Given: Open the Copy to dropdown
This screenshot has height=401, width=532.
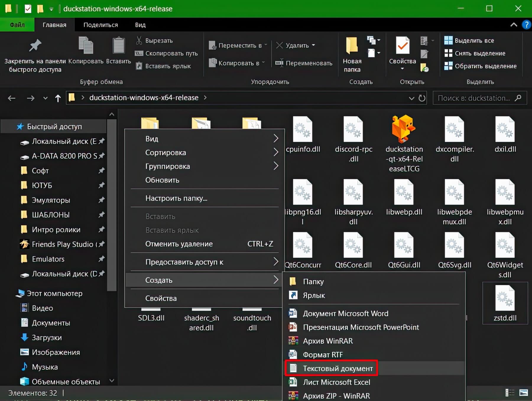Looking at the screenshot, I should pos(237,63).
